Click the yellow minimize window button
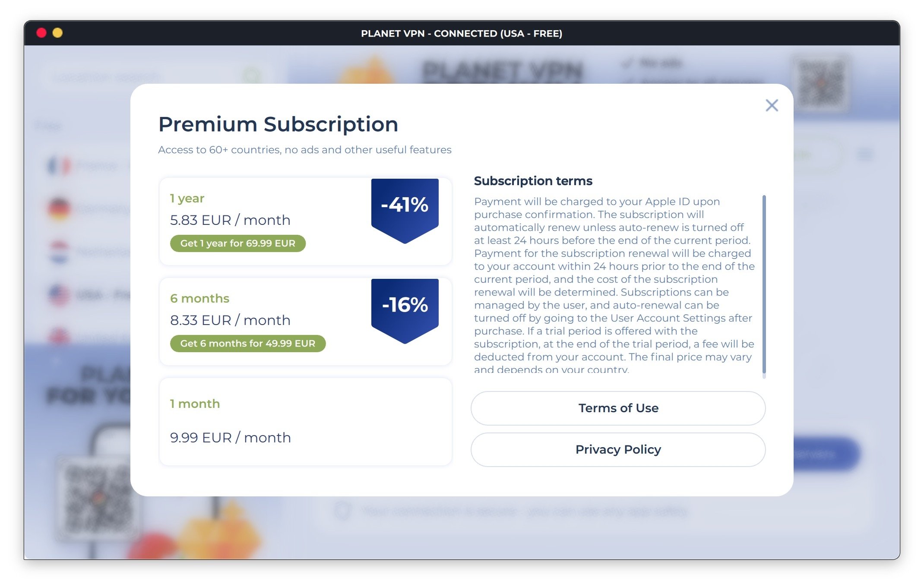The image size is (924, 587). pyautogui.click(x=57, y=33)
